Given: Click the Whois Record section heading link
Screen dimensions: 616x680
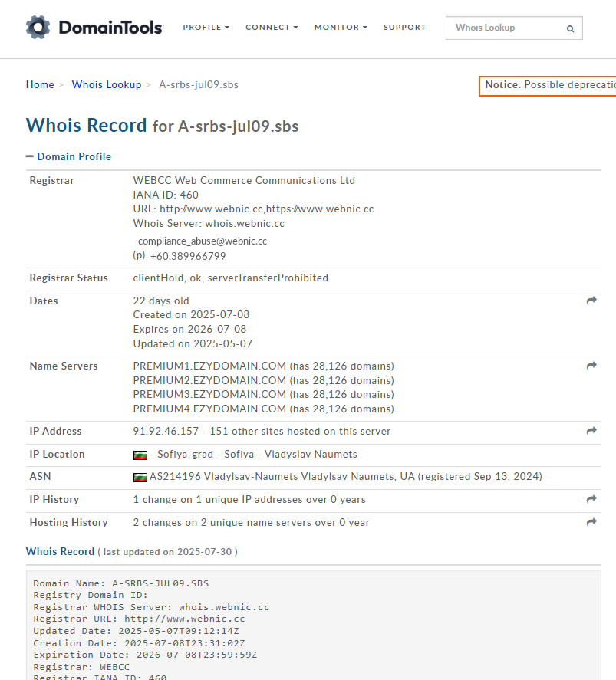Looking at the screenshot, I should click(x=61, y=551).
